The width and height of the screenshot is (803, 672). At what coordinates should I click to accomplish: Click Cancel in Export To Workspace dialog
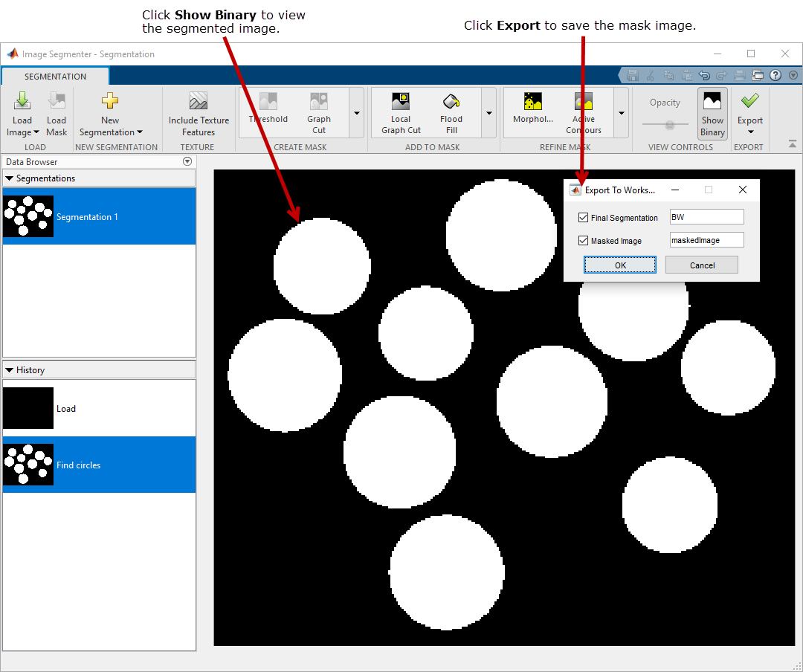pyautogui.click(x=702, y=265)
